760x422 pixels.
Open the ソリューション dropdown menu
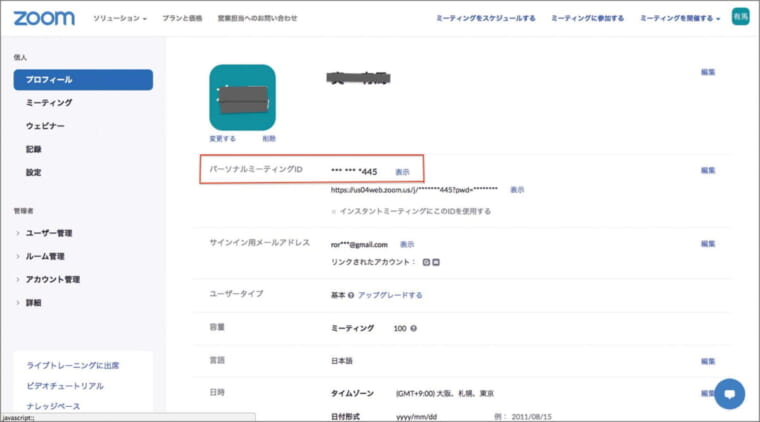coord(120,18)
